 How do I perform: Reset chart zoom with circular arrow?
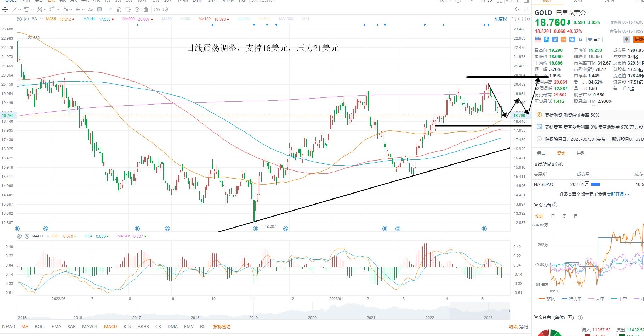point(514,19)
